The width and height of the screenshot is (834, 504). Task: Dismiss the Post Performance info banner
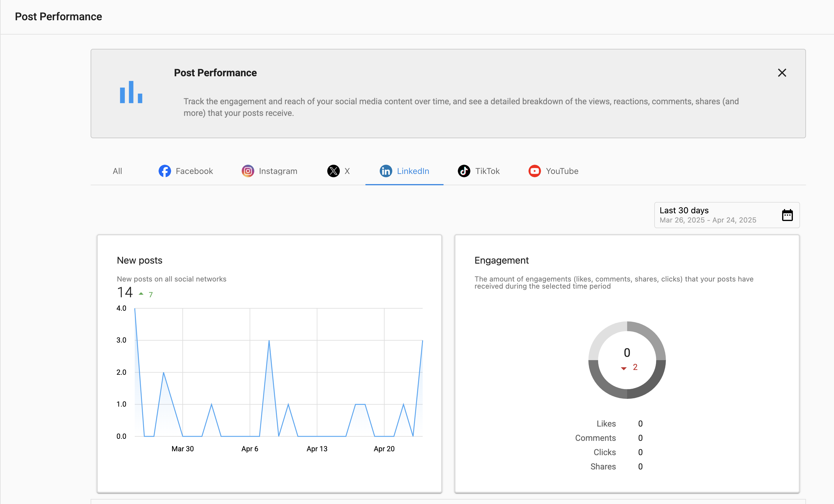coord(782,73)
